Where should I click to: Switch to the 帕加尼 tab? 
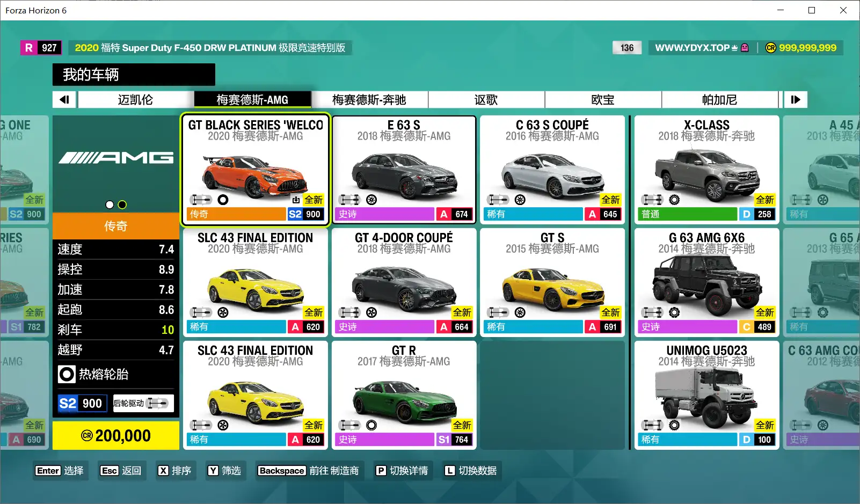tap(720, 100)
